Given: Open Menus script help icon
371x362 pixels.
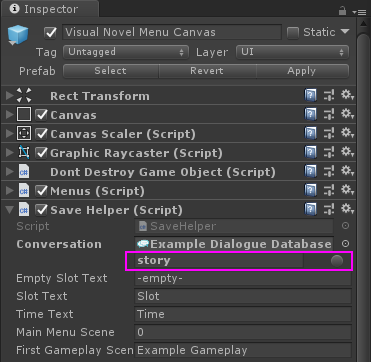Looking at the screenshot, I should pyautogui.click(x=310, y=191).
